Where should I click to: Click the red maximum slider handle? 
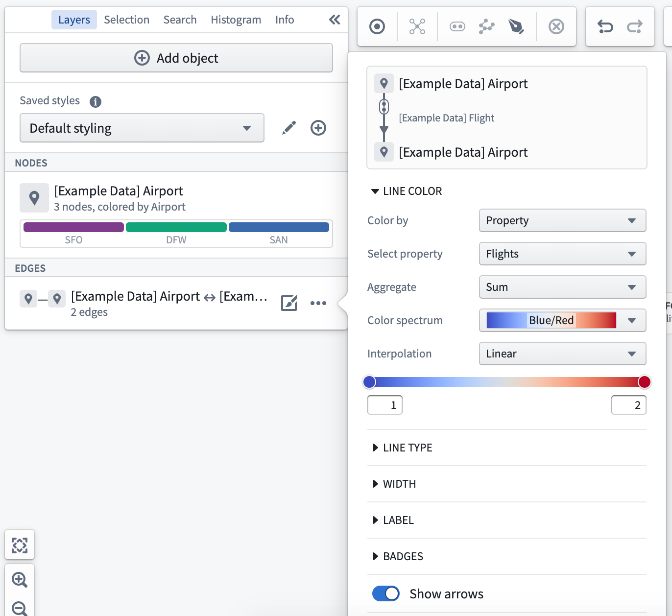click(645, 382)
